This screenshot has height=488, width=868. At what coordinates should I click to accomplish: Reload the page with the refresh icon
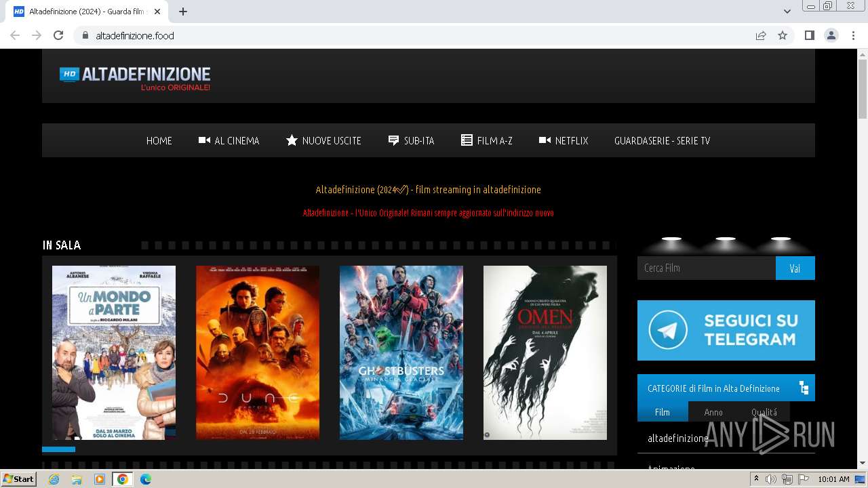pos(58,35)
